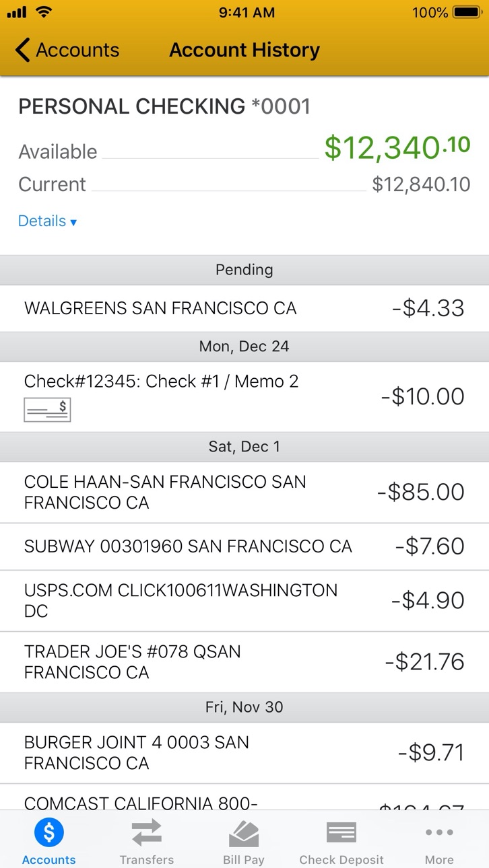Open the TRADER JOE'S #078 transaction

(x=244, y=662)
